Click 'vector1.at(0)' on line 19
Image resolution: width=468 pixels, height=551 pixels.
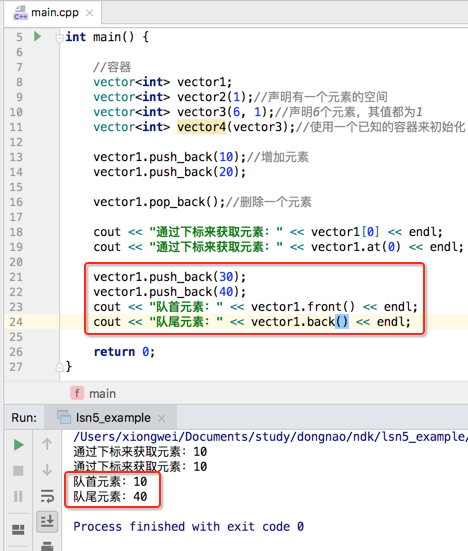[x=356, y=247]
